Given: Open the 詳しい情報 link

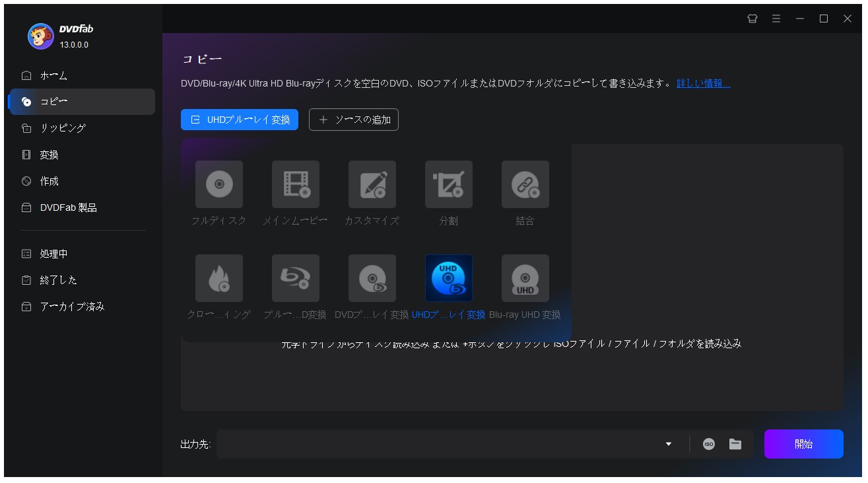Looking at the screenshot, I should click(704, 83).
